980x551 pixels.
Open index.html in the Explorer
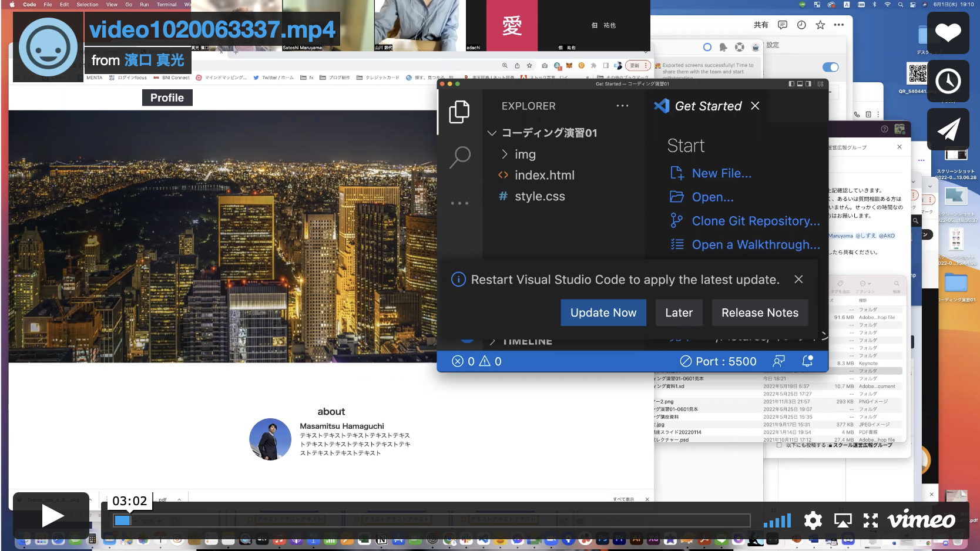coord(544,175)
